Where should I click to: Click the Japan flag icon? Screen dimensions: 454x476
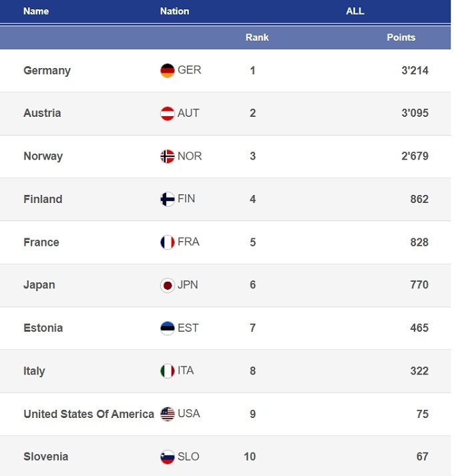(168, 285)
